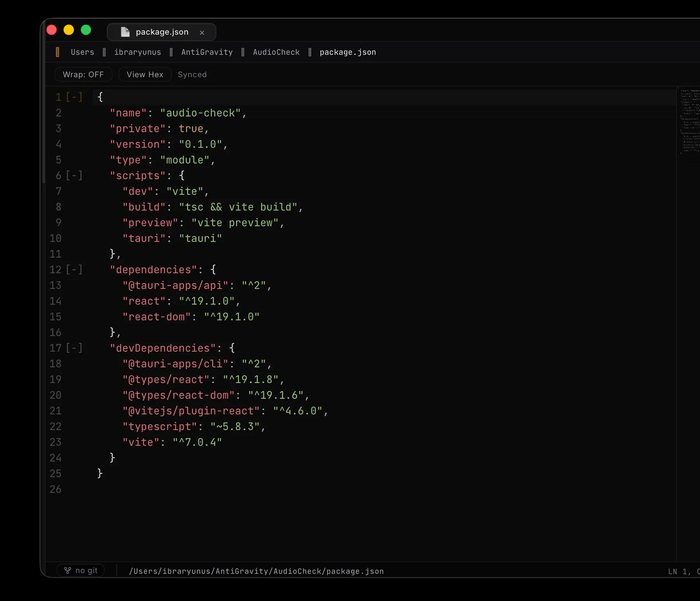Click the "module" type value
Screen dimensions: 700x601
point(185,160)
